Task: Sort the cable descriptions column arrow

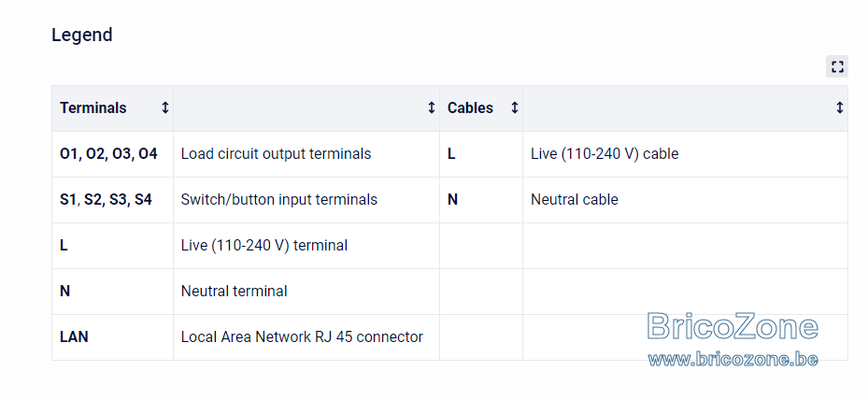Action: click(x=840, y=107)
